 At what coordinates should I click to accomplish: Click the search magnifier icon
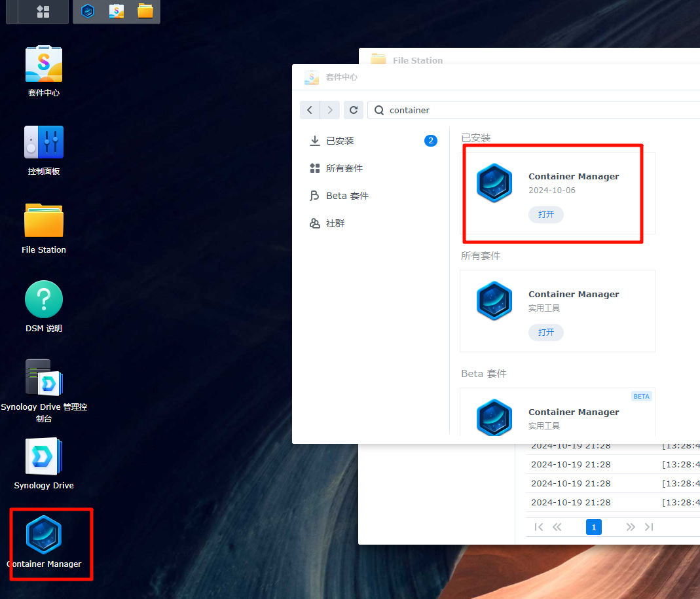pyautogui.click(x=379, y=110)
